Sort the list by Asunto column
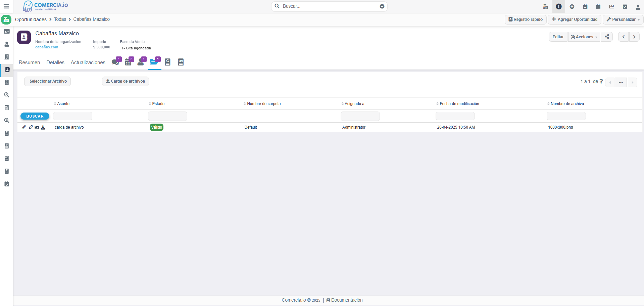 (63, 104)
